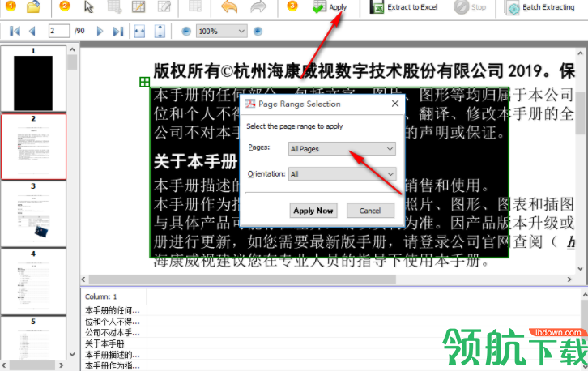Select the row '本手册描述的…'
This screenshot has height=371, width=588.
click(113, 355)
